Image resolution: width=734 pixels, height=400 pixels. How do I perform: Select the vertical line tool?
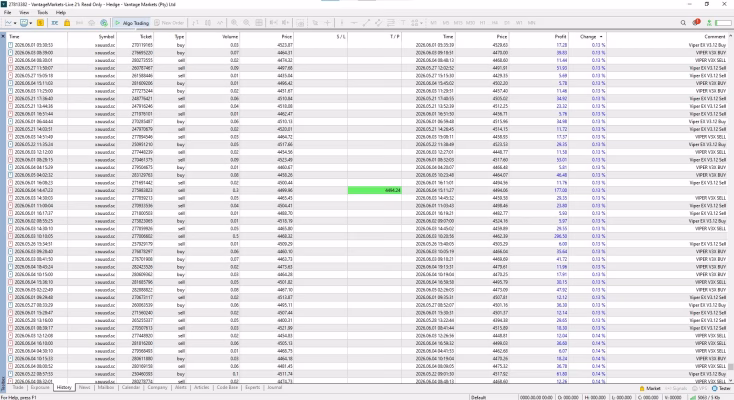coord(342,22)
